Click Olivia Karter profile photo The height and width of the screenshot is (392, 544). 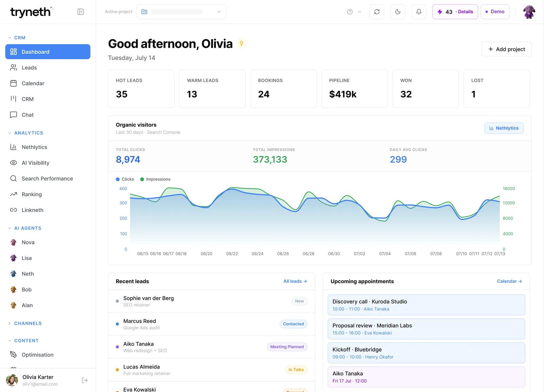tap(12, 380)
